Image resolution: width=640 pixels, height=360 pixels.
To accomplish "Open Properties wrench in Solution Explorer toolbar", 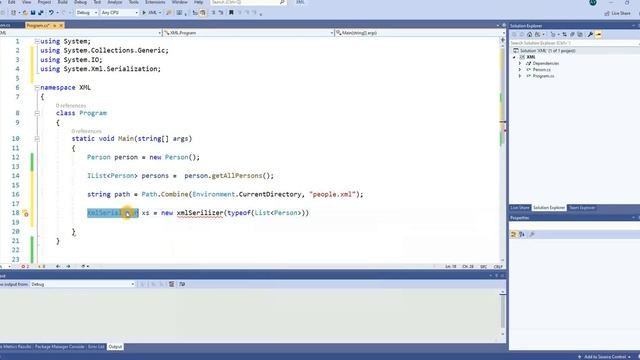I will [x=590, y=35].
